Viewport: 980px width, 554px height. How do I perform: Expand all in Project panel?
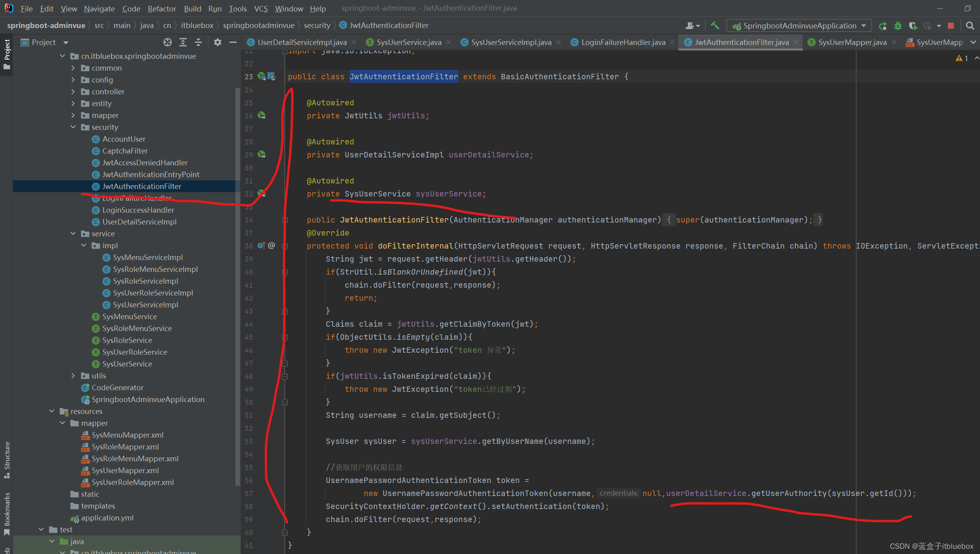coord(183,42)
